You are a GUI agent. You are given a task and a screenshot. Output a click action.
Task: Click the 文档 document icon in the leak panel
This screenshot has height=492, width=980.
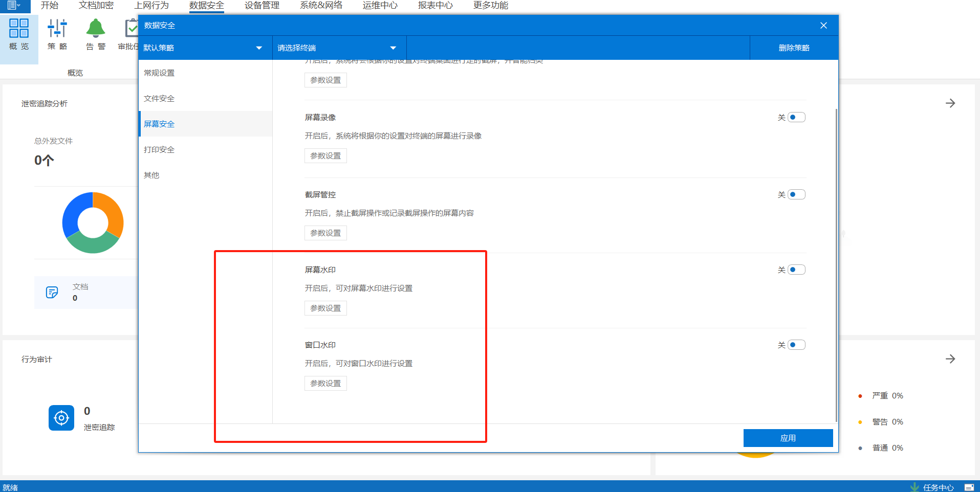pyautogui.click(x=52, y=292)
